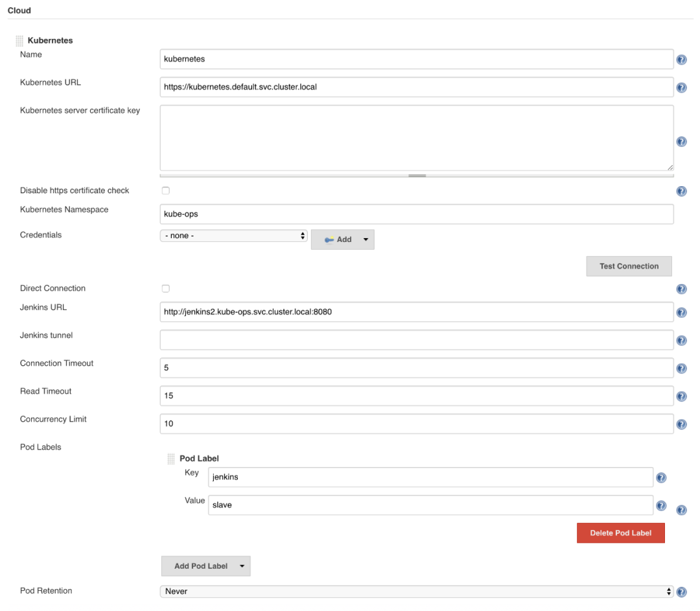Enable Disable https certificate check checkbox
Image resolution: width=700 pixels, height=611 pixels.
[x=166, y=191]
